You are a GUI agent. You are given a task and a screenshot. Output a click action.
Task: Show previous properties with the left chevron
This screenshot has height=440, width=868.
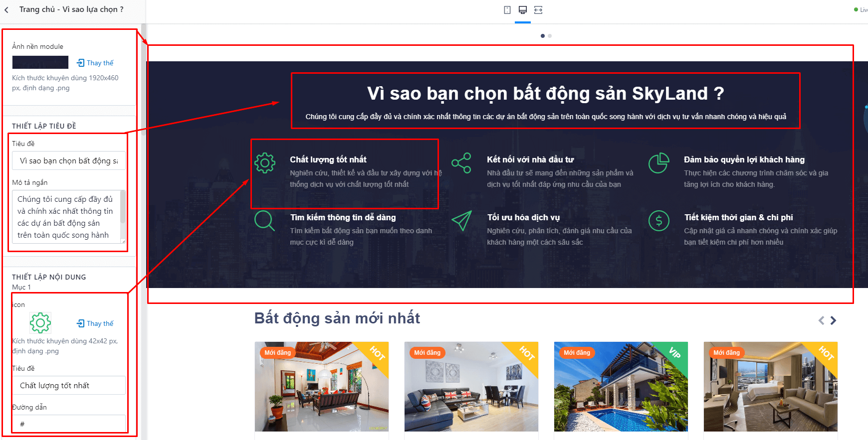click(821, 320)
